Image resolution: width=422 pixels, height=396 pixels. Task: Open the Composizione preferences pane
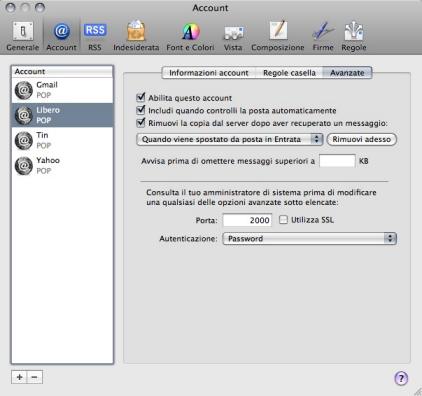point(278,36)
